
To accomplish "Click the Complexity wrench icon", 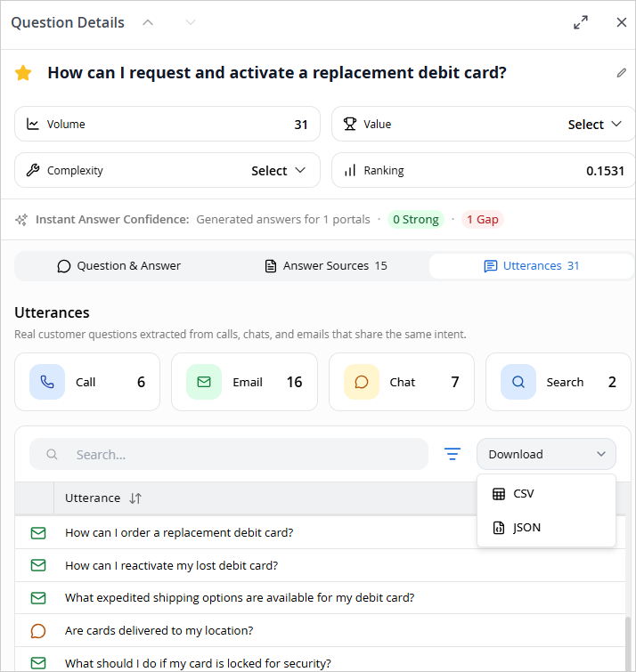I will (x=33, y=171).
